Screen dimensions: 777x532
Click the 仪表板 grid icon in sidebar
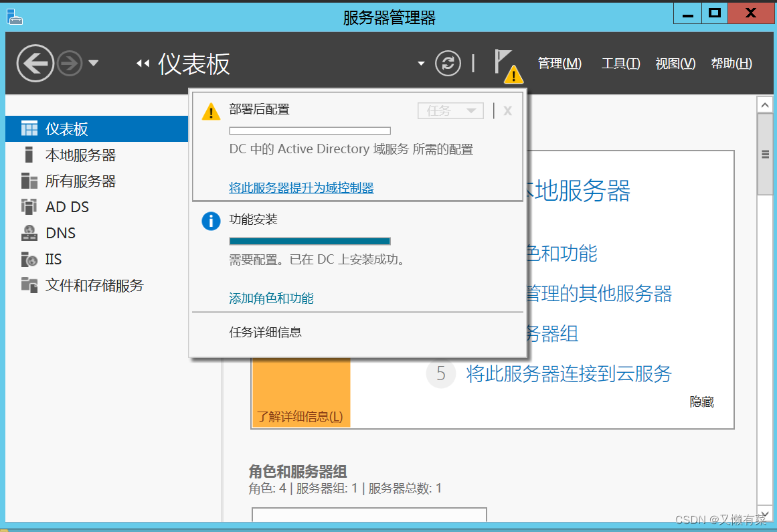[29, 128]
